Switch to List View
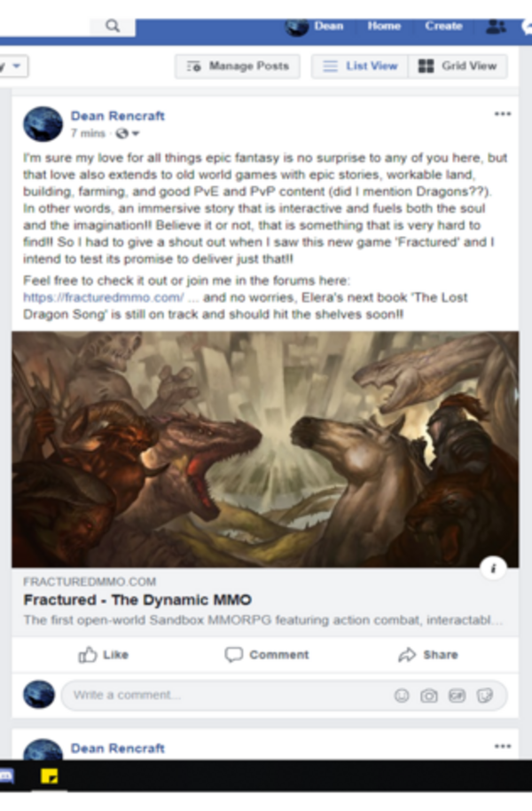532x811 pixels. [x=360, y=67]
